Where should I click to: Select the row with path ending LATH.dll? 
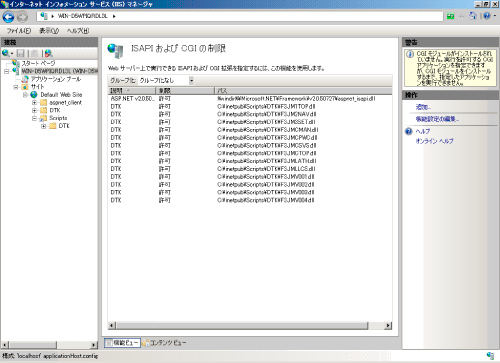250,161
